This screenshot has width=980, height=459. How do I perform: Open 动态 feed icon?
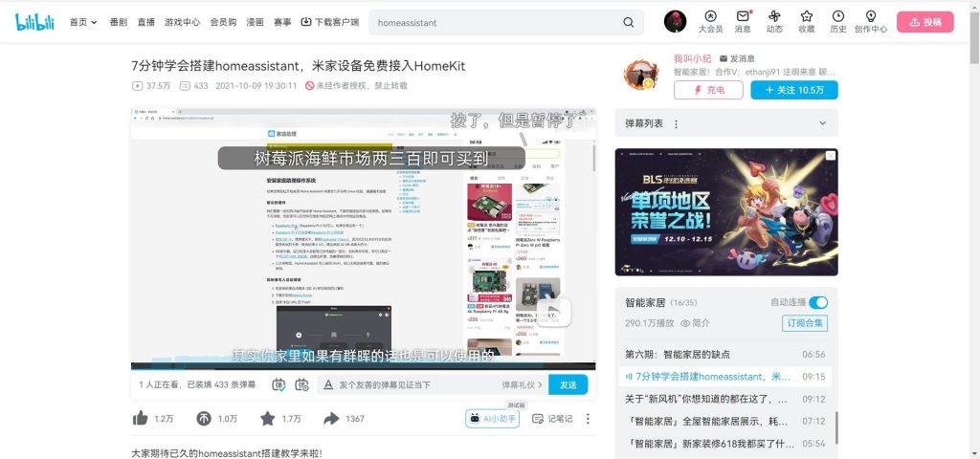774,22
